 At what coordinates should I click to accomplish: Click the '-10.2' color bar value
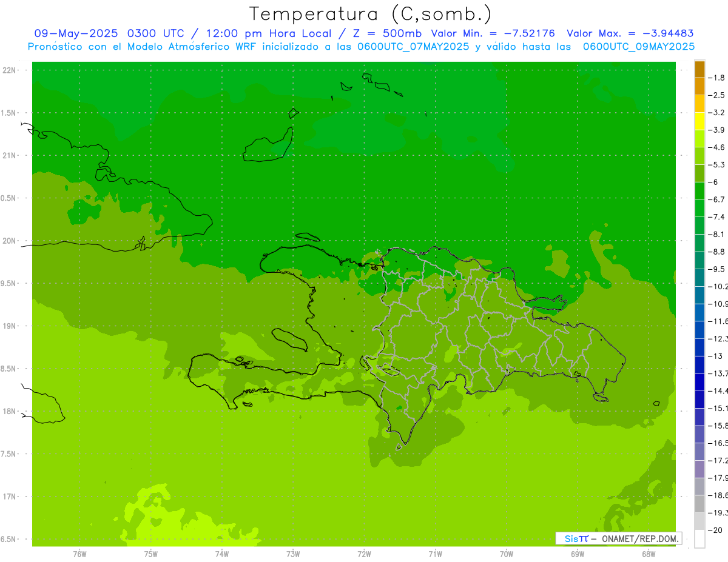coord(718,286)
